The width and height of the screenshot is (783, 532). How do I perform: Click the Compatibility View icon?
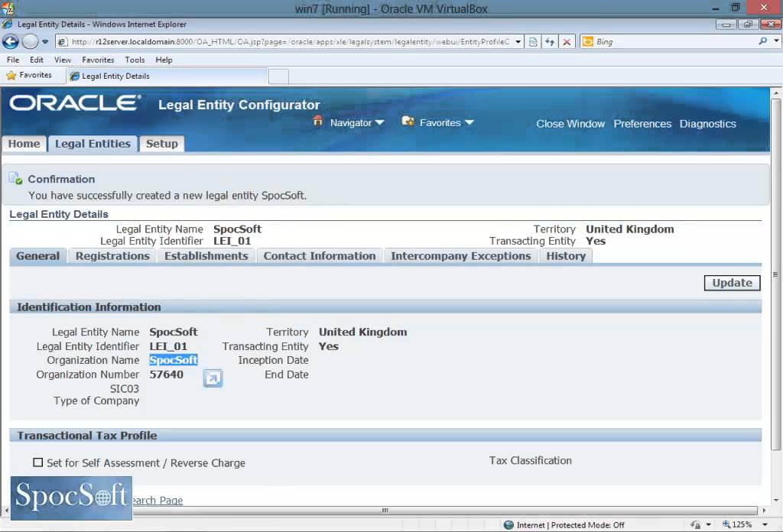[x=533, y=42]
